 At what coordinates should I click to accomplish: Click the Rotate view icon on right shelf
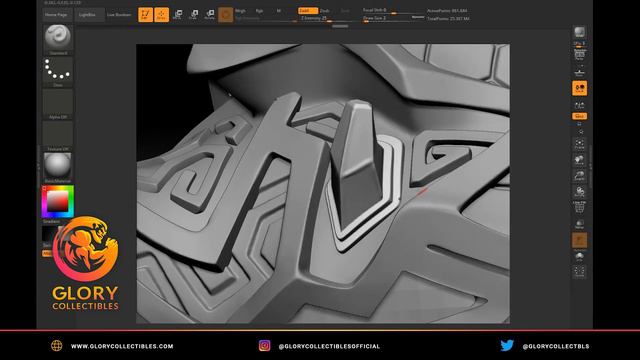pos(579,191)
